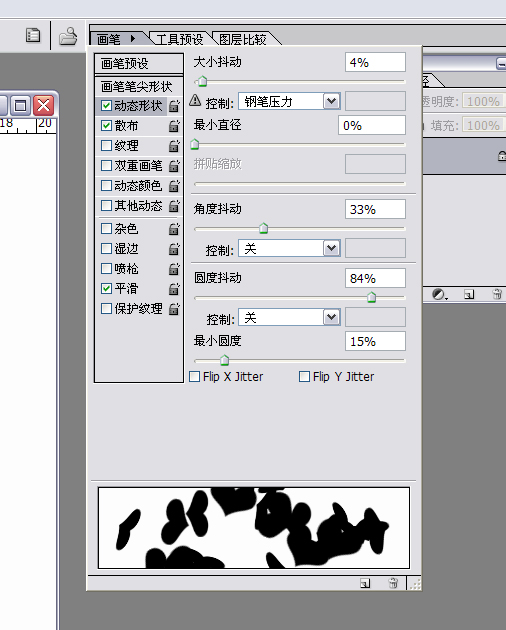Select 画笔笔尖形状 option
This screenshot has height=630, width=506.
click(139, 86)
